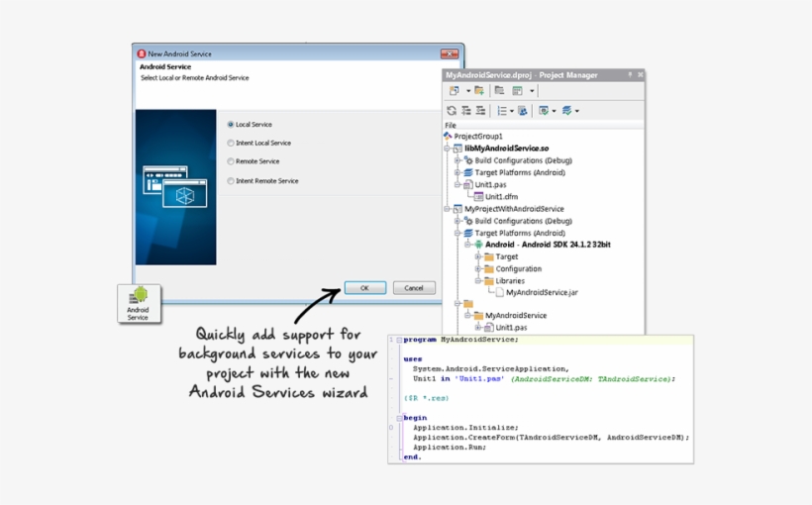This screenshot has width=812, height=505.
Task: Click the add-existing-project folder icon with plus
Action: (x=479, y=91)
